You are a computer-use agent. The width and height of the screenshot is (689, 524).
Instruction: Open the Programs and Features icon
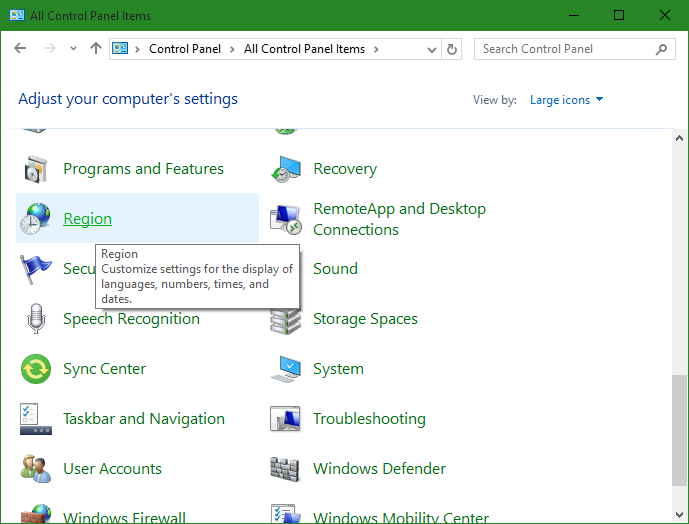pyautogui.click(x=36, y=169)
